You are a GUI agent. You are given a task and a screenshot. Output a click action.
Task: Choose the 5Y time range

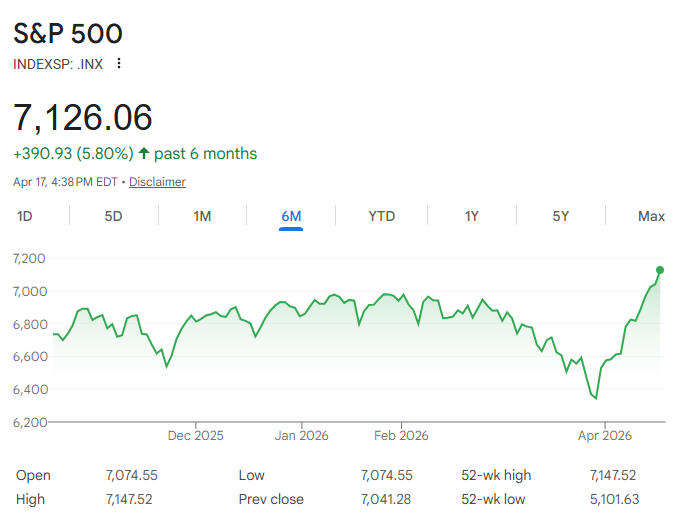point(561,216)
